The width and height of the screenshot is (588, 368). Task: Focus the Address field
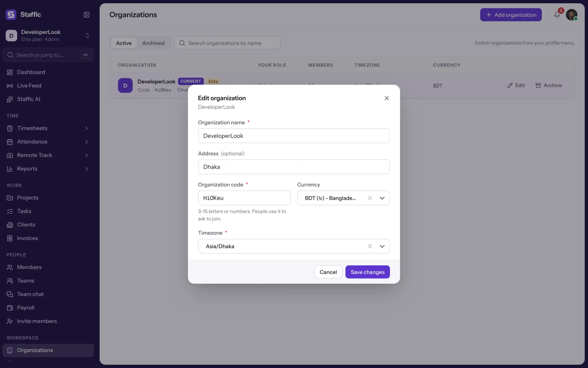coord(294,167)
